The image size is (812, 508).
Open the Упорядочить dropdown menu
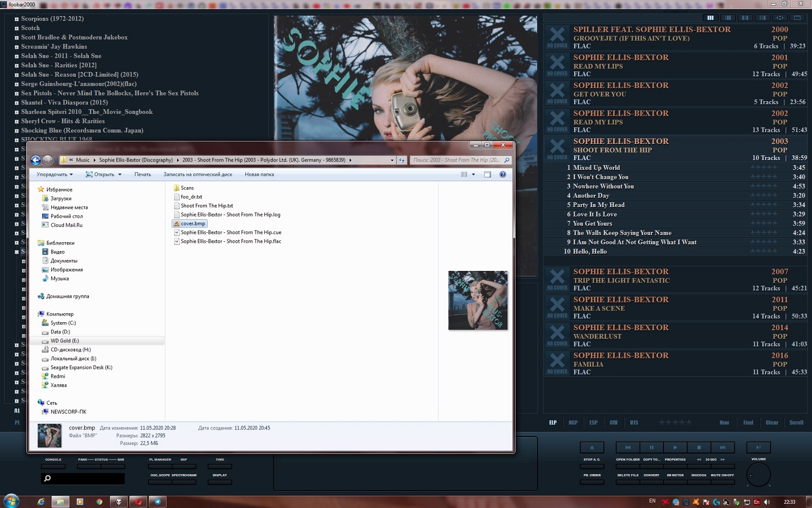click(55, 175)
